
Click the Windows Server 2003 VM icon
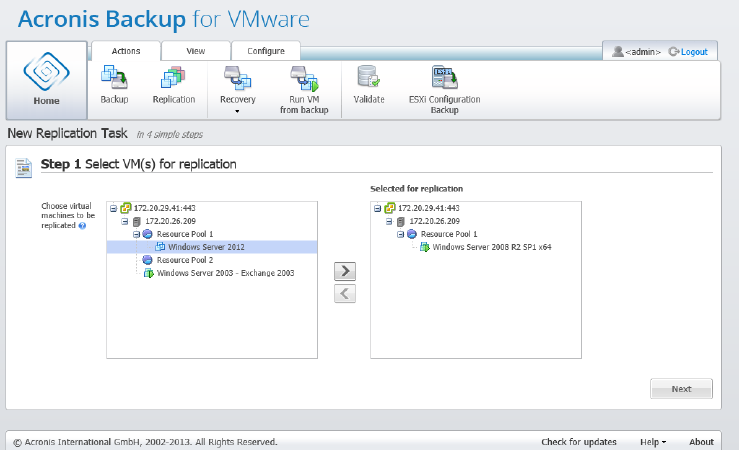(149, 273)
